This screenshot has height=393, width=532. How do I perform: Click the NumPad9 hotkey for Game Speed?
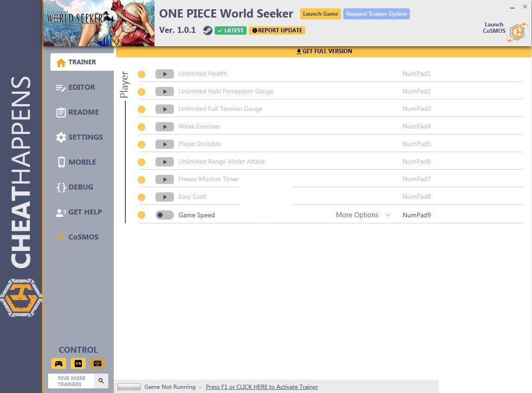(416, 215)
